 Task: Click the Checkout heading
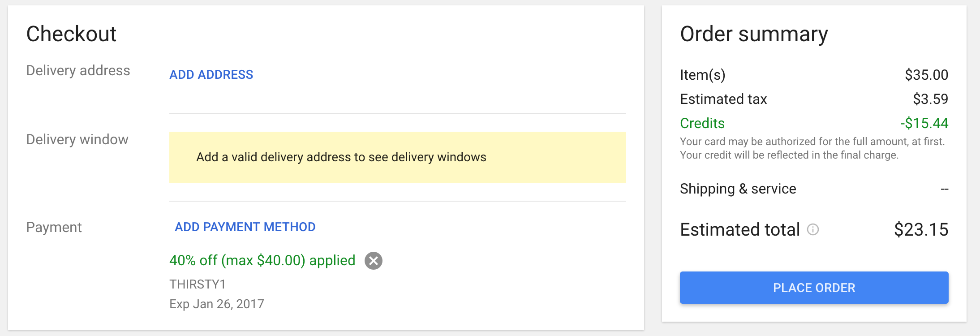tap(71, 34)
